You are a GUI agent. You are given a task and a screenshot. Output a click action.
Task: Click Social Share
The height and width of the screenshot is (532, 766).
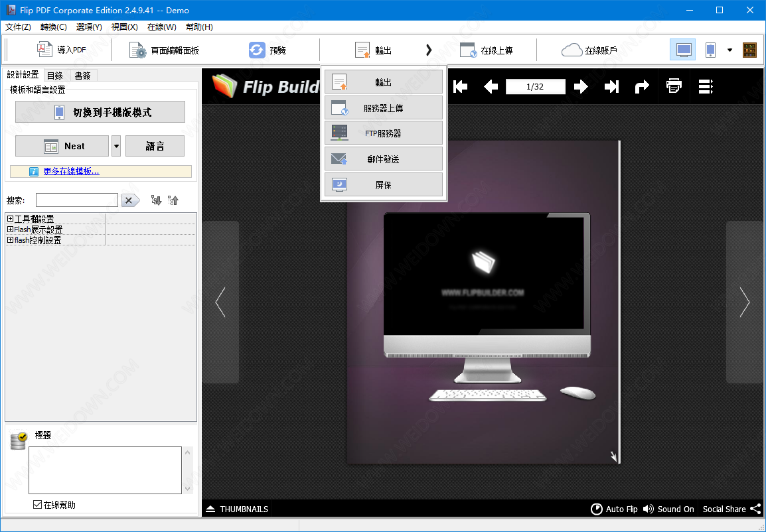(x=731, y=509)
